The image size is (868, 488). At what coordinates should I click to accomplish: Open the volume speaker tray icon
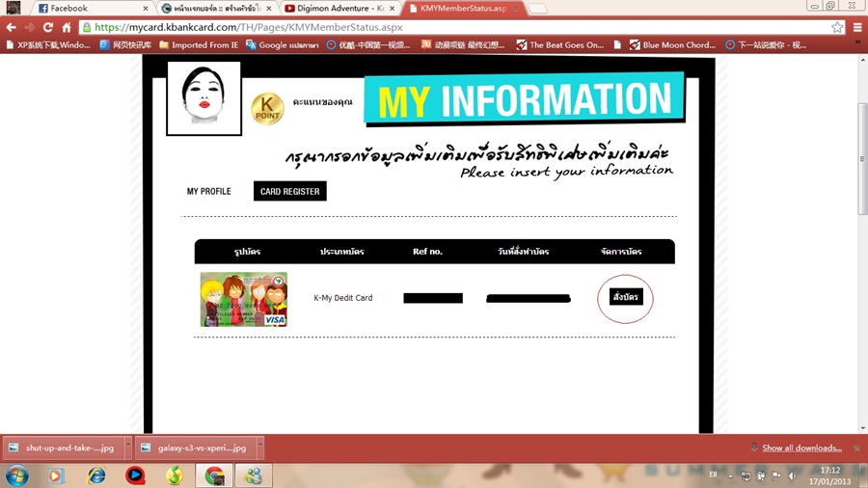coord(792,475)
